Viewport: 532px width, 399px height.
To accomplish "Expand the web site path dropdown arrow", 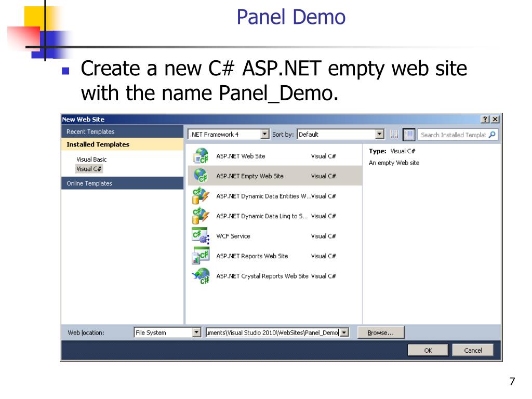I will pyautogui.click(x=344, y=332).
